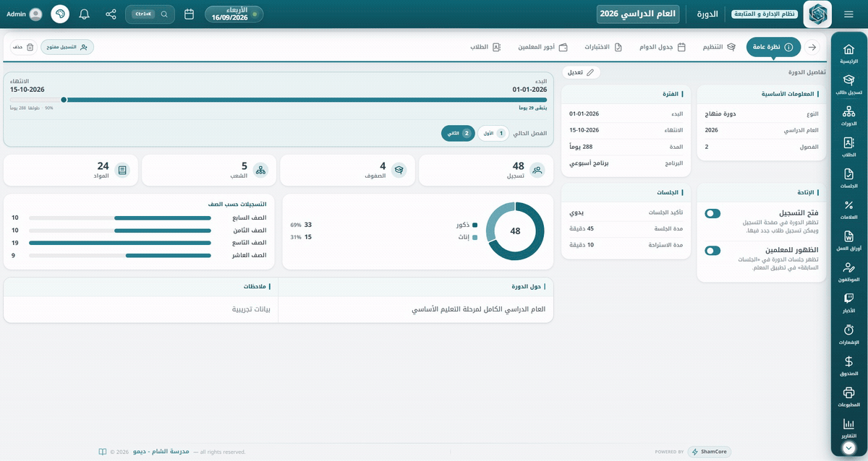
Task: Select term الثاني (2) pill
Action: click(x=459, y=134)
